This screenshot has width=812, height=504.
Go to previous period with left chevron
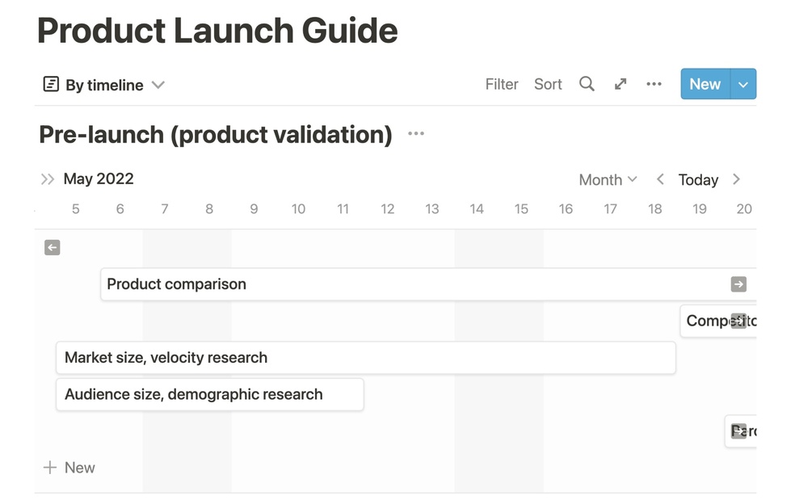(x=660, y=179)
